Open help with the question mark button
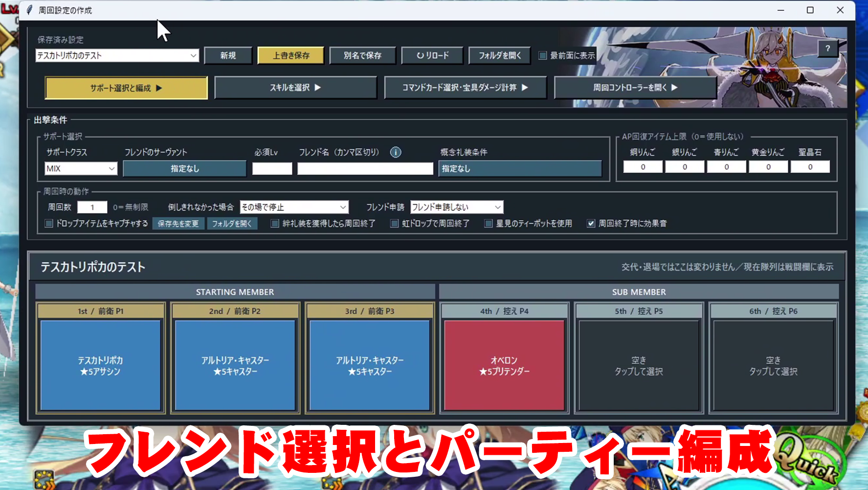 click(x=827, y=48)
